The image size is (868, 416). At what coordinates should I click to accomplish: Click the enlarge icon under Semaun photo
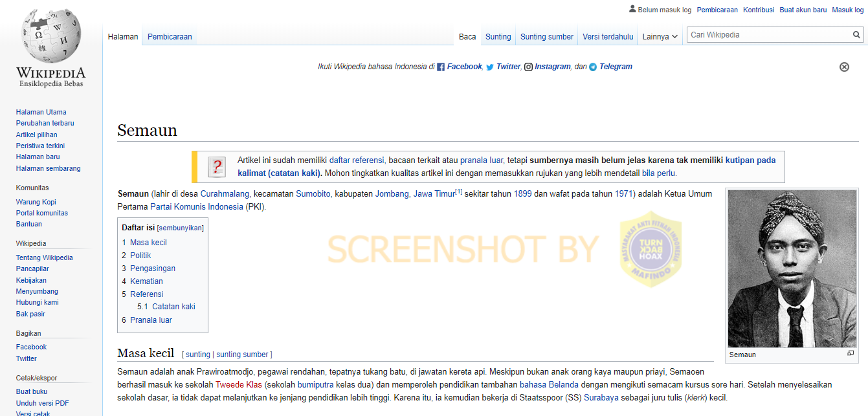851,353
